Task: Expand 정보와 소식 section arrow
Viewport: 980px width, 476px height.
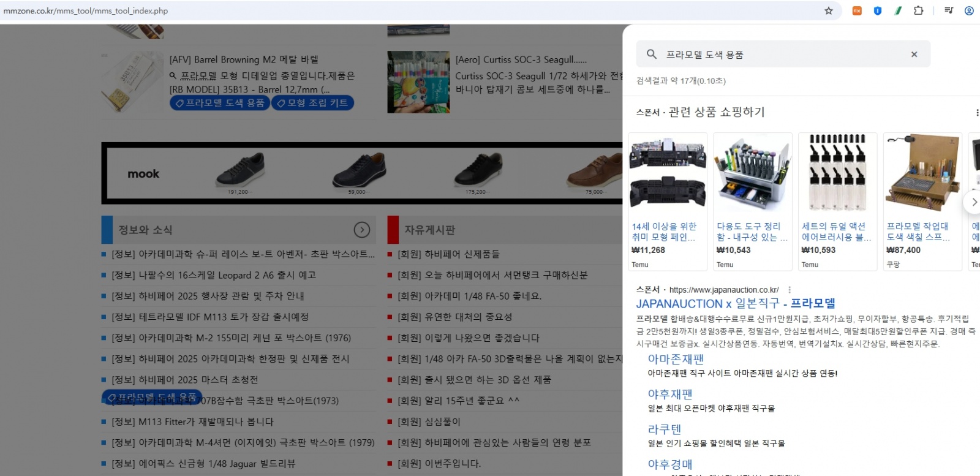Action: 362,230
